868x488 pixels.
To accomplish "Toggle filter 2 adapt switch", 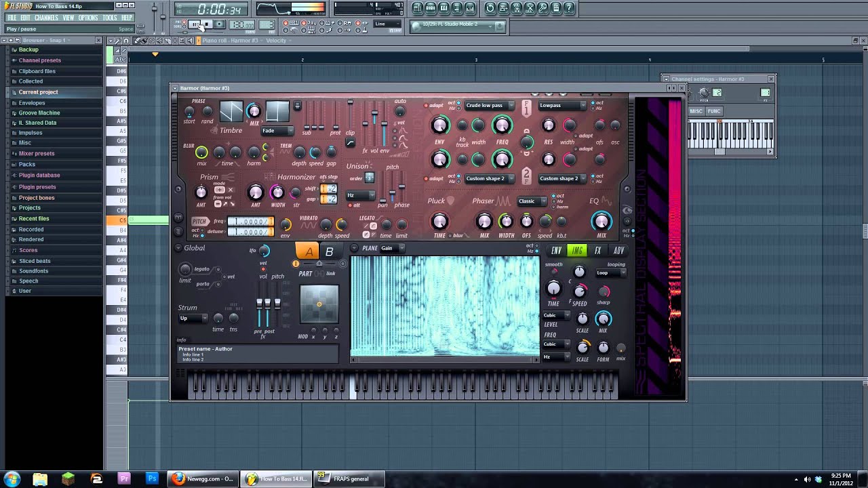I will tap(426, 179).
